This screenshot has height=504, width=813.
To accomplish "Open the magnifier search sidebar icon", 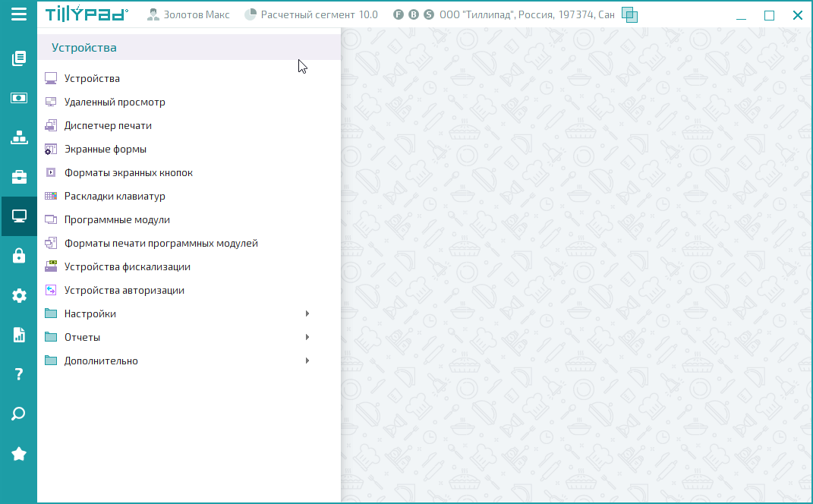I will pos(19,414).
